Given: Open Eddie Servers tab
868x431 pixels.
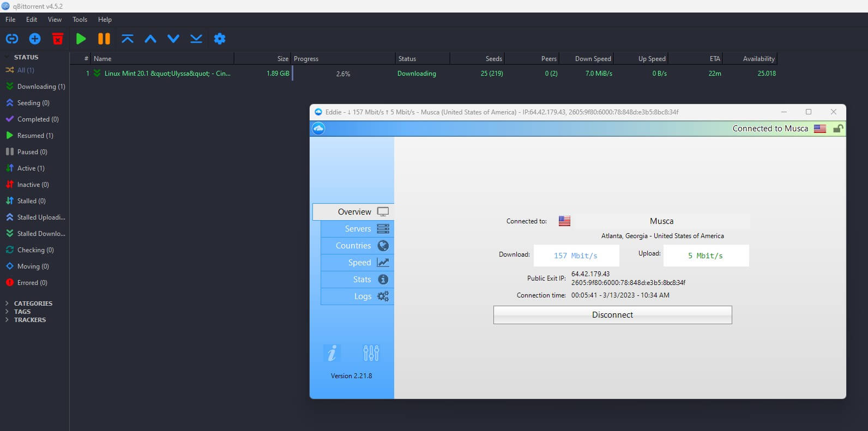Looking at the screenshot, I should point(357,229).
